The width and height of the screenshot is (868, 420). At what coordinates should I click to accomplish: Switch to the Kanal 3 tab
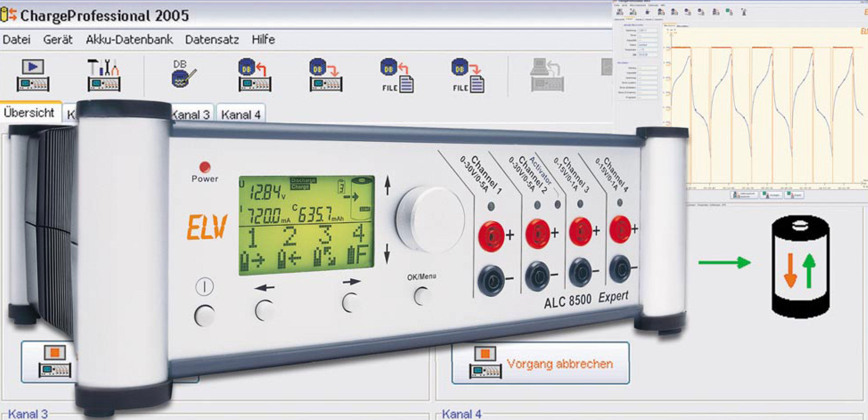193,114
